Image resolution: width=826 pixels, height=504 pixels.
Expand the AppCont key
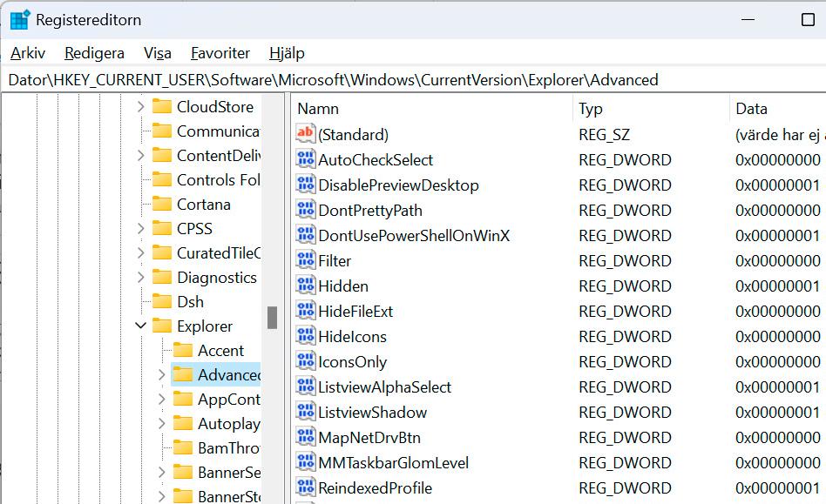[162, 399]
